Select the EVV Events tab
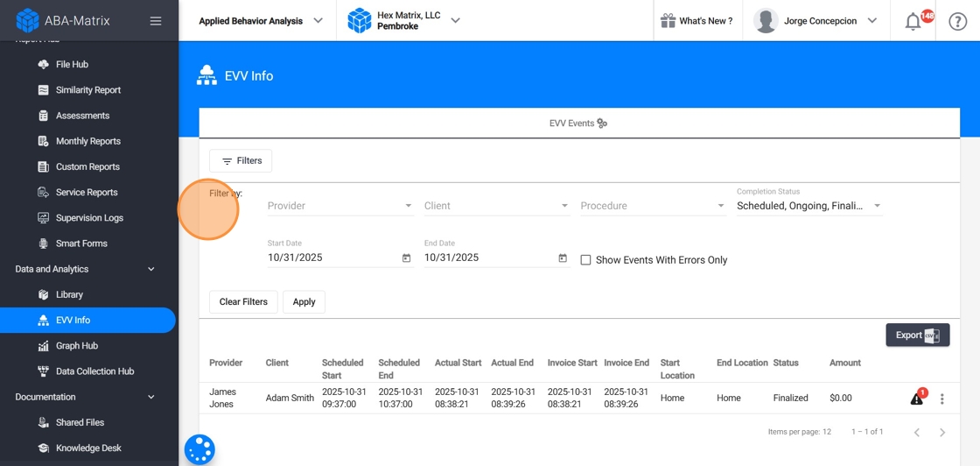The image size is (980, 466). pyautogui.click(x=577, y=124)
